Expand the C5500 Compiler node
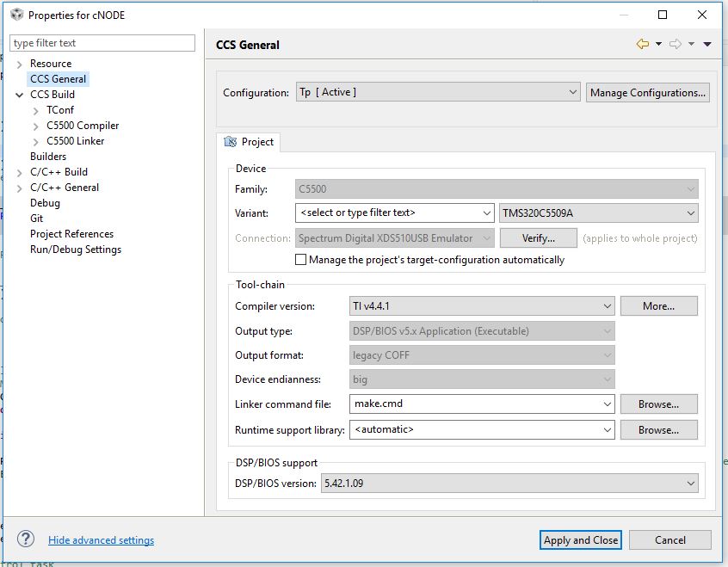 click(35, 126)
